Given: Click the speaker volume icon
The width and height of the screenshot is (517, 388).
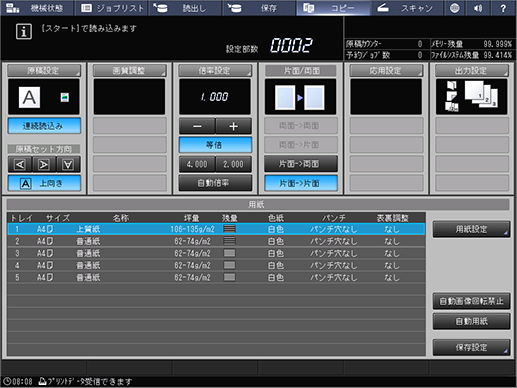Looking at the screenshot, I should pos(478,8).
